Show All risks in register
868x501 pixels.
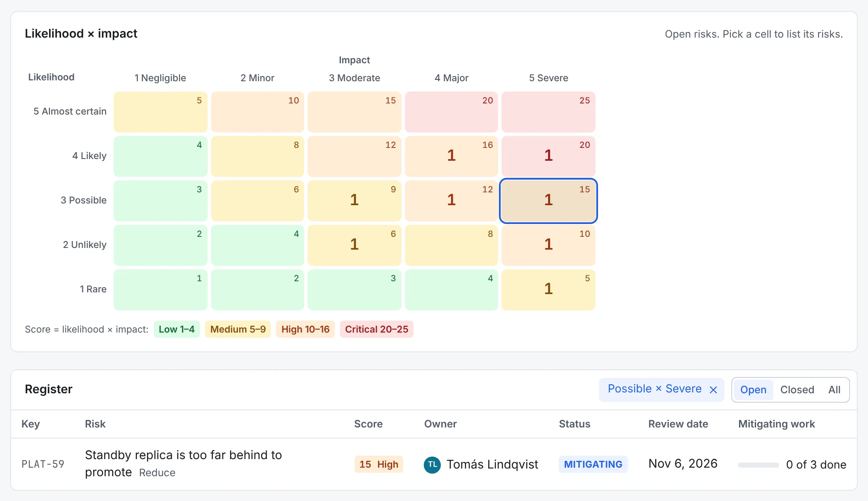[834, 390]
